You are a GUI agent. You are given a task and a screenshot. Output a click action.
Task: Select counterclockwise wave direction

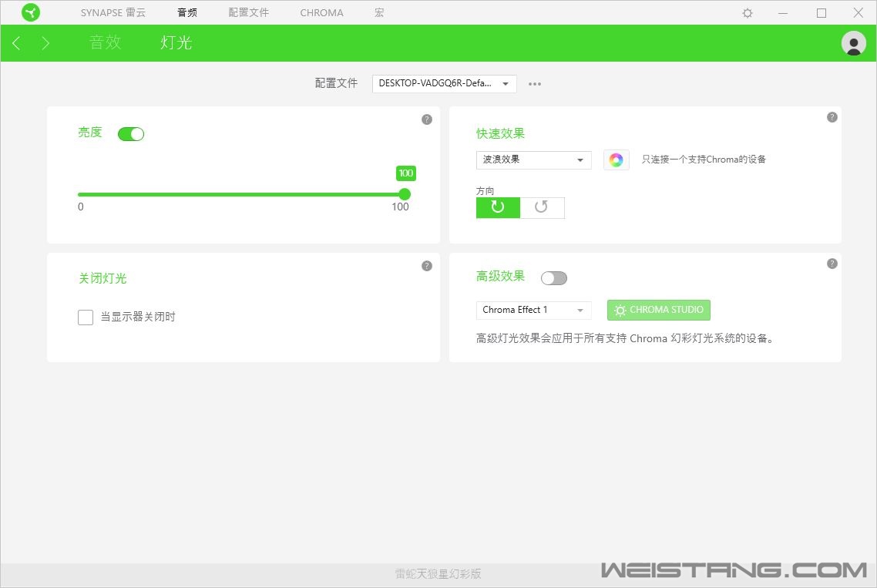click(x=542, y=207)
